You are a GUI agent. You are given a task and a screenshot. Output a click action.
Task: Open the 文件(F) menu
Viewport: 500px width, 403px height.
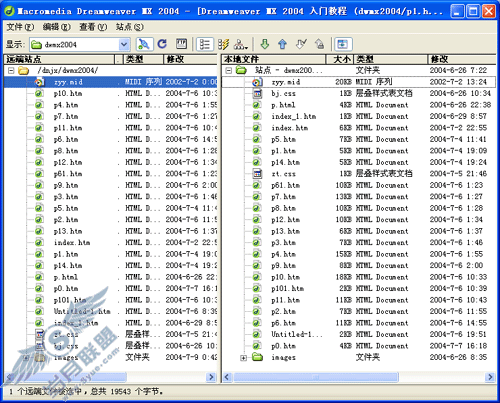(20, 27)
